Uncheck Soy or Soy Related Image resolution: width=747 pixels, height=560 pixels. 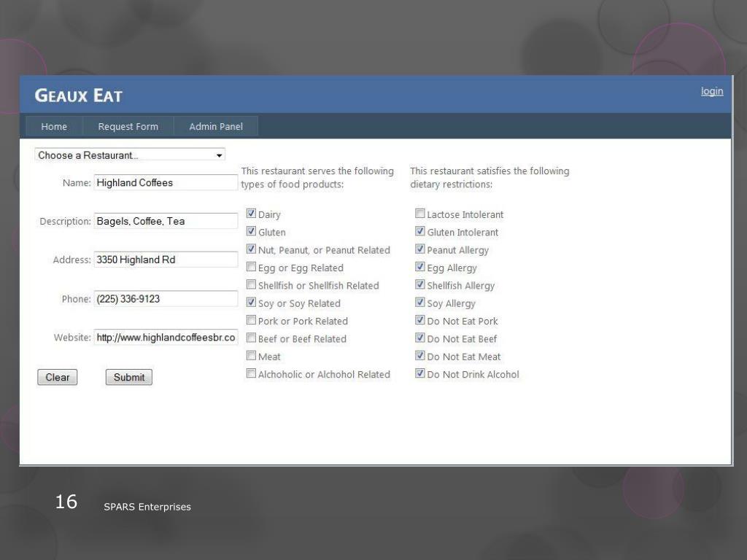point(251,302)
